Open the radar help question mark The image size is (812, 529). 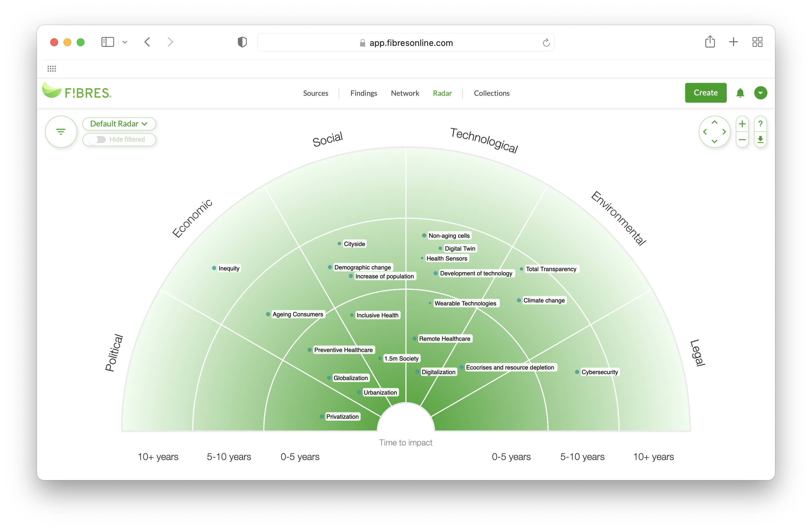point(760,124)
